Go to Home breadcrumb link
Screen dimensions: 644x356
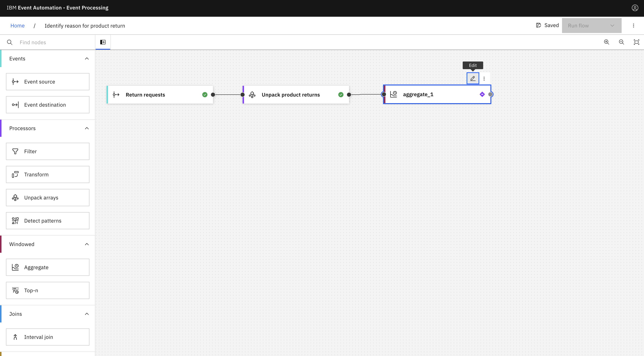(18, 26)
